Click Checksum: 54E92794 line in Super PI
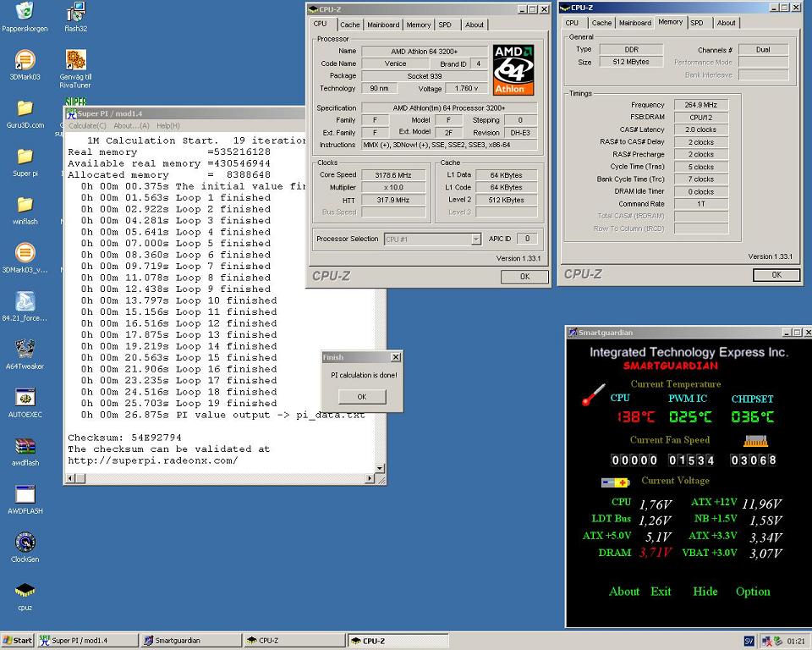812x650 pixels. (125, 438)
